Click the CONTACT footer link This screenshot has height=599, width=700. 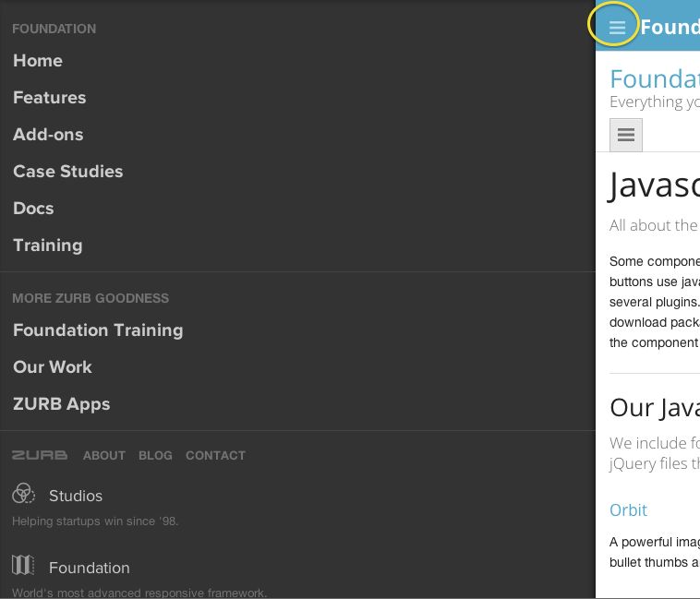[x=215, y=455]
